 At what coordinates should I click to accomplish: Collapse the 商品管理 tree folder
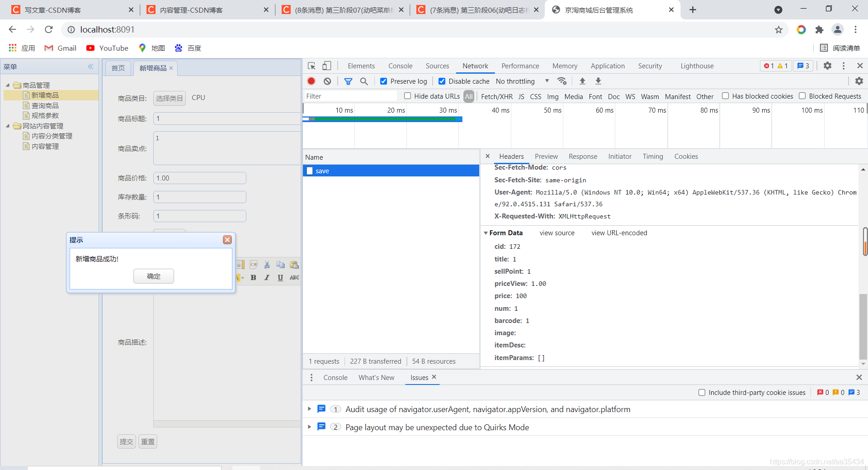coord(8,85)
